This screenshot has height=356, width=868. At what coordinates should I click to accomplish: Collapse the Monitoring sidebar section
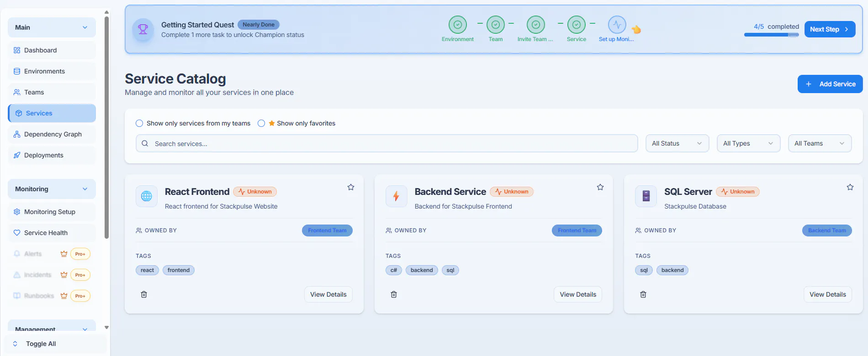click(x=52, y=189)
